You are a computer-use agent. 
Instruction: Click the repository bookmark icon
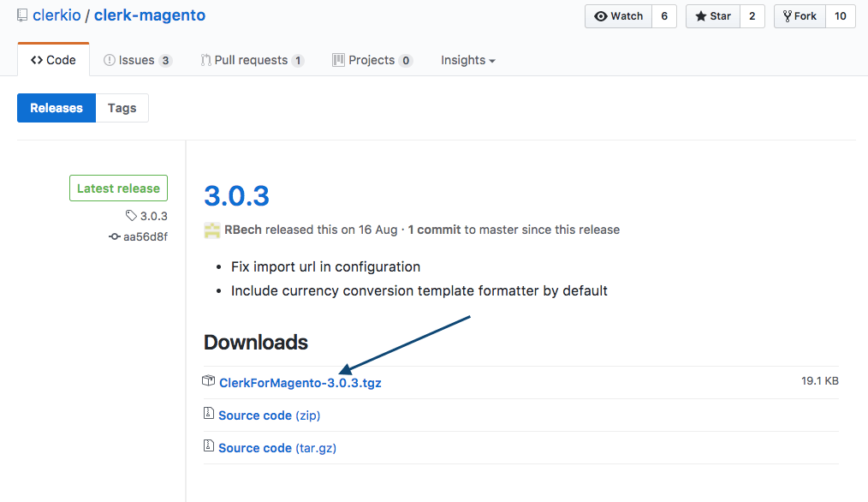coord(21,15)
